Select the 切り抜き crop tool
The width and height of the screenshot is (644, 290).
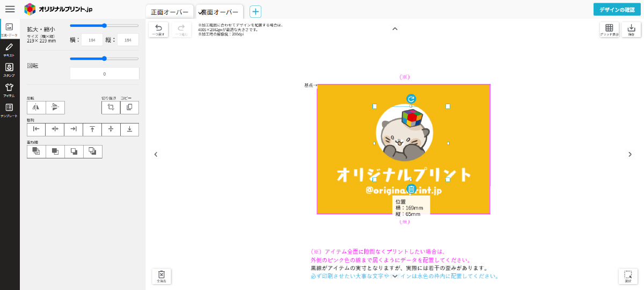(x=111, y=107)
